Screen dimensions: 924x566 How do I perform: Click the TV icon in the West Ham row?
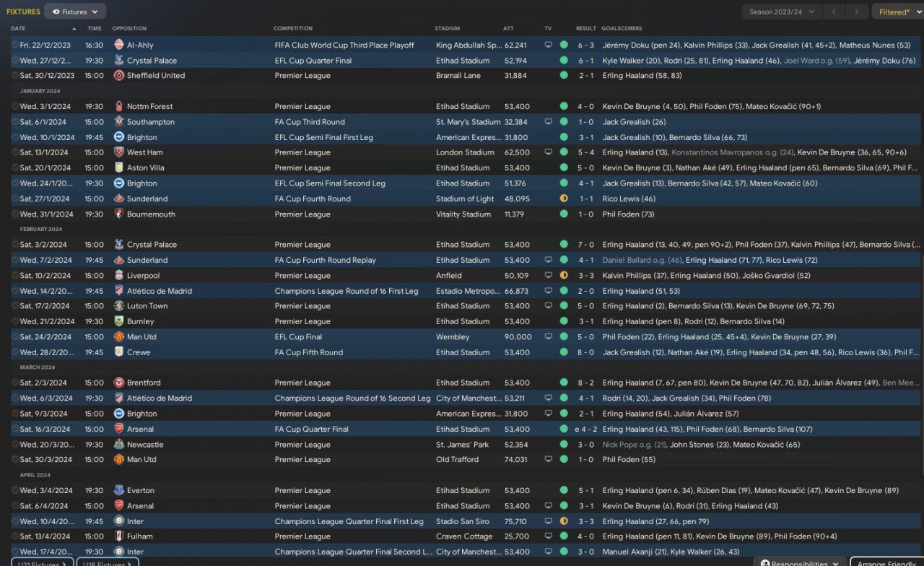point(548,152)
